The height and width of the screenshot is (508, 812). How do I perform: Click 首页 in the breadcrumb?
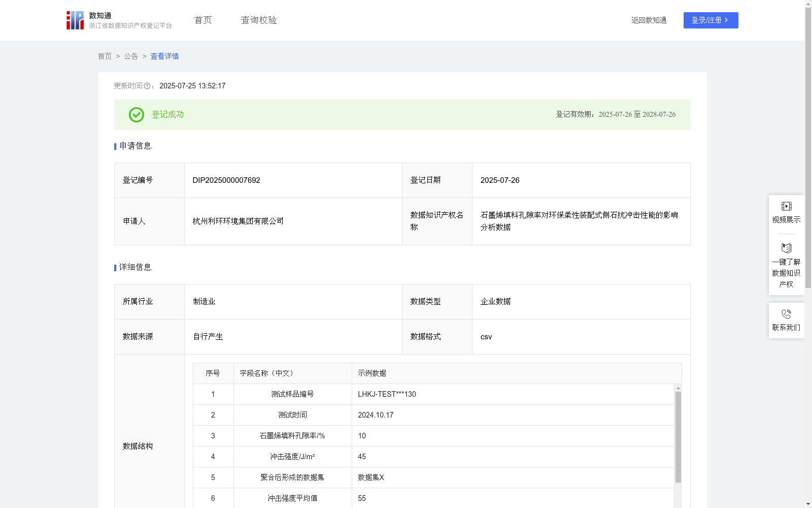click(x=105, y=56)
